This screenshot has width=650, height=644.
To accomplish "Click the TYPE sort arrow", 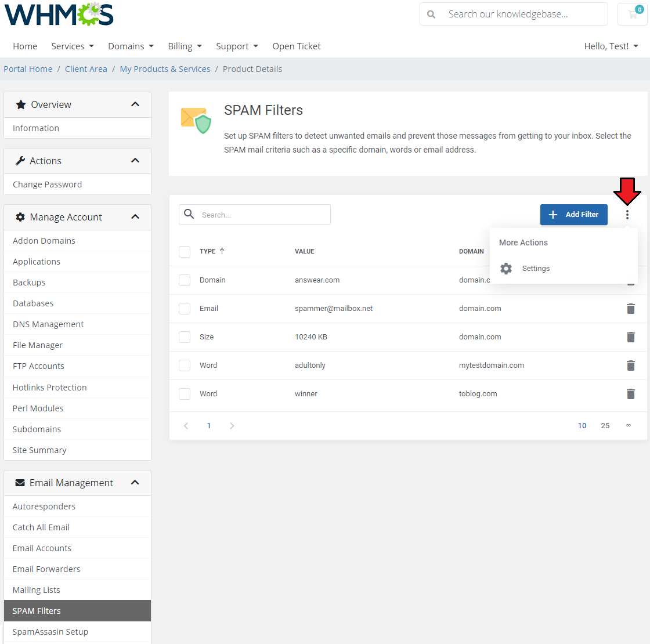I will (x=222, y=251).
